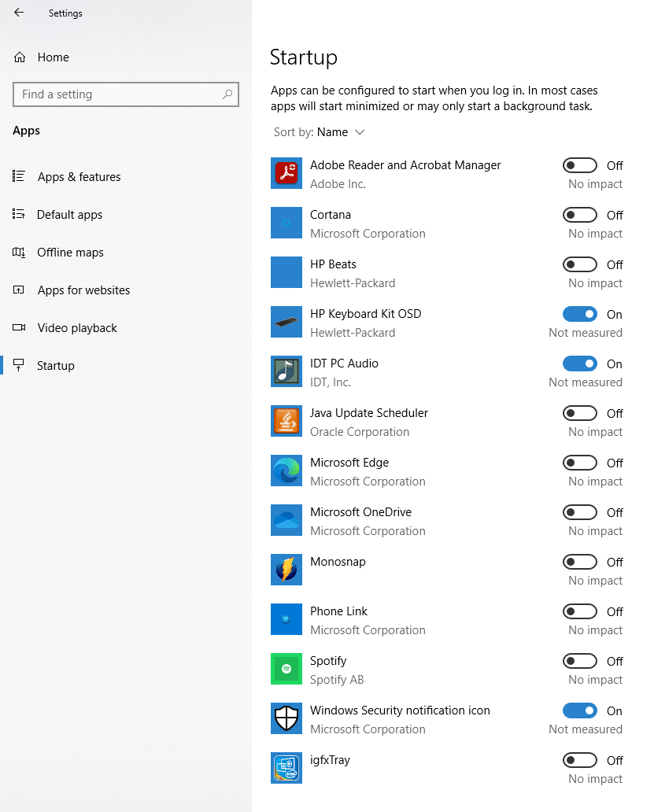Click the Adobe Inc. publisher text

[338, 184]
